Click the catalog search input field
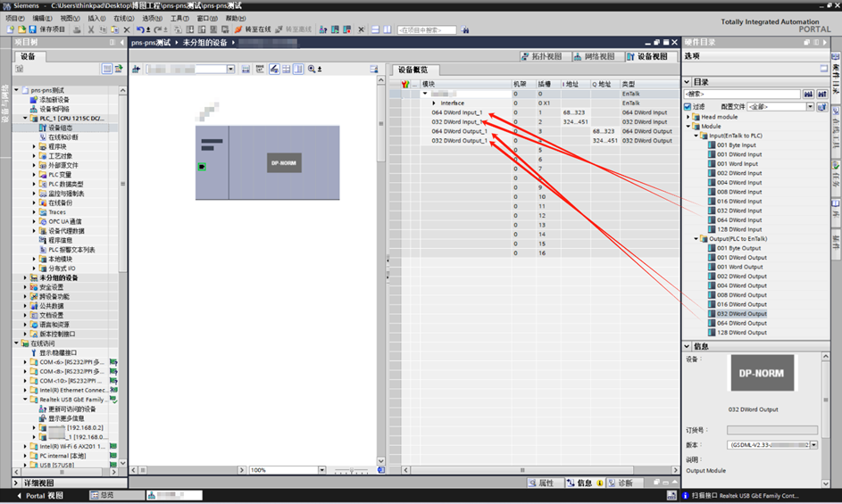 743,94
